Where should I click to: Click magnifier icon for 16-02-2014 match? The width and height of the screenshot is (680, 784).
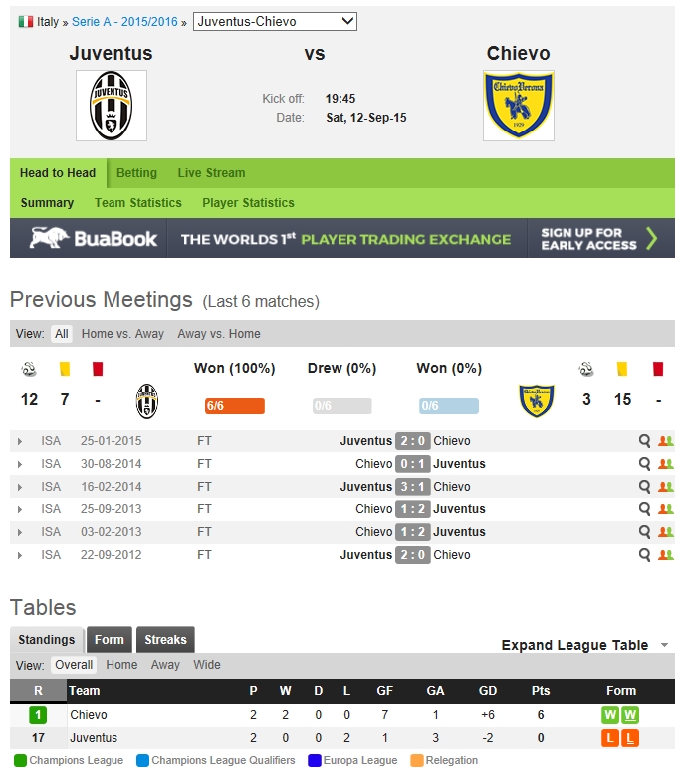(645, 487)
